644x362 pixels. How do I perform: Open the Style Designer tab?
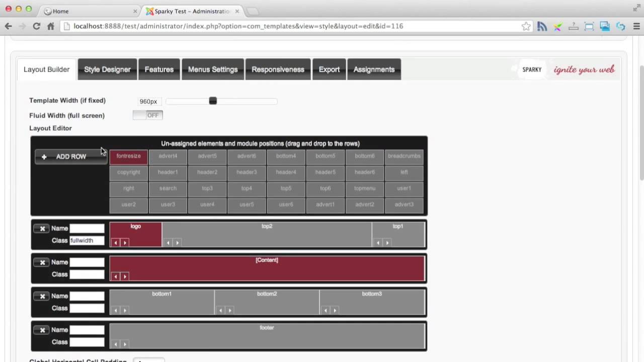pos(107,69)
